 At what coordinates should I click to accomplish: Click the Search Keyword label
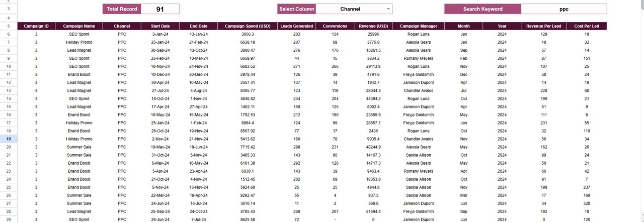[x=482, y=9]
